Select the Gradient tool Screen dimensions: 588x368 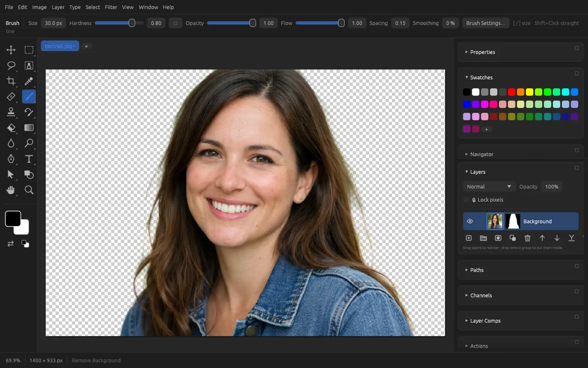click(x=29, y=128)
